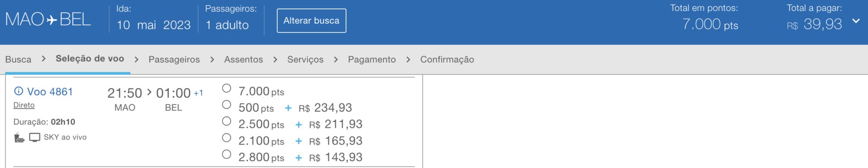This screenshot has width=868, height=168.
Task: Select the 500 pts + R$ 234,93 option
Action: 226,105
